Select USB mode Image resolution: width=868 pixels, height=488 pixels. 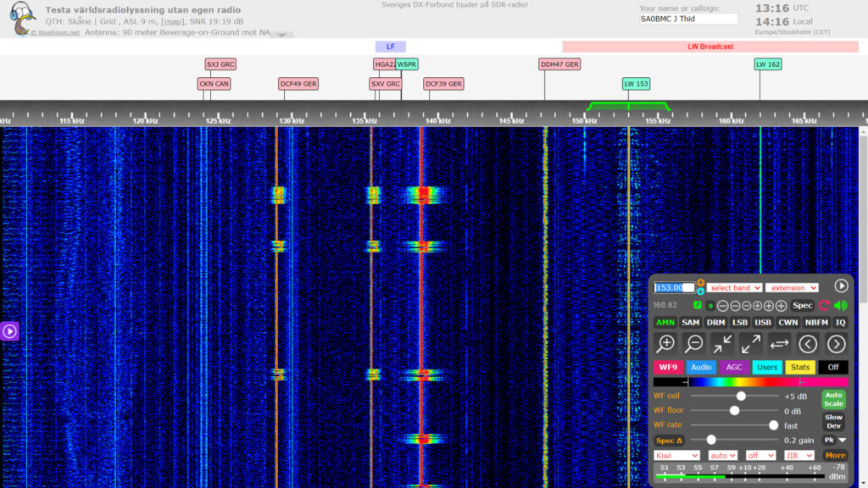pos(763,323)
